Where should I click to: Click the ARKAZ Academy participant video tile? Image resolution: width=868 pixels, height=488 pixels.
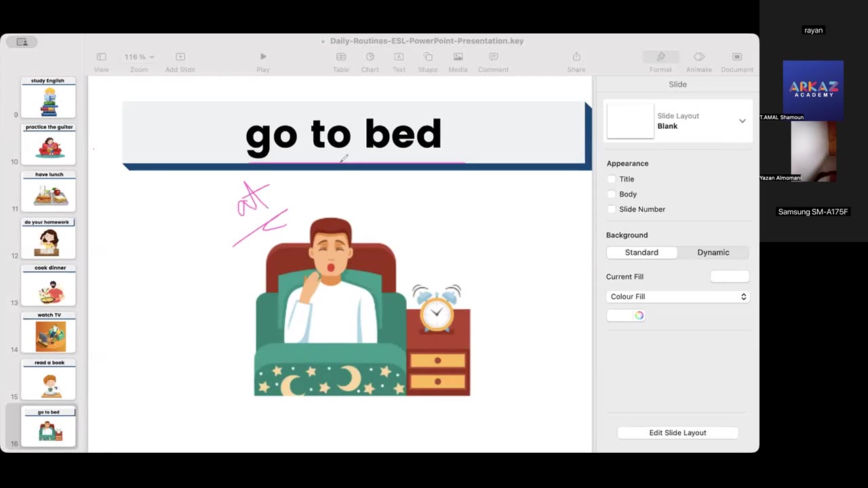pos(813,91)
